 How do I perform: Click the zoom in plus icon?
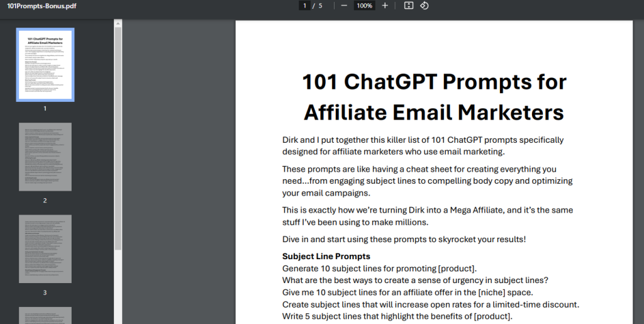tap(385, 6)
